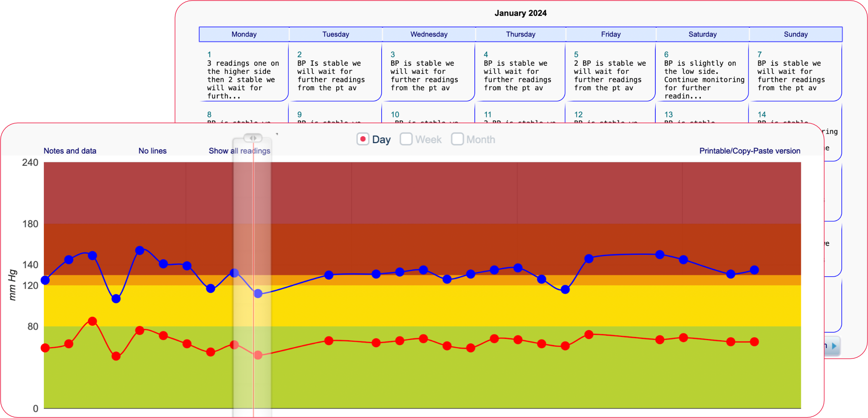Click the No lines link

click(x=152, y=151)
